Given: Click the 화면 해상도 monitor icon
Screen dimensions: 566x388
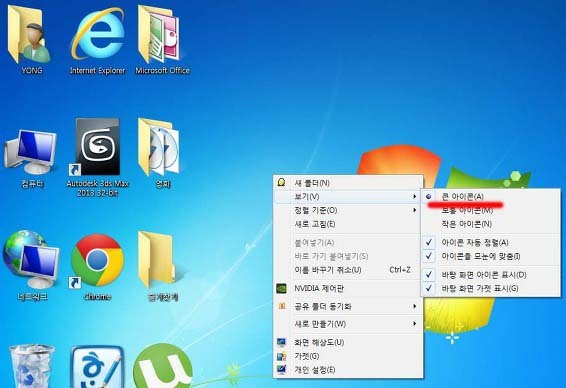Looking at the screenshot, I should coord(282,342).
